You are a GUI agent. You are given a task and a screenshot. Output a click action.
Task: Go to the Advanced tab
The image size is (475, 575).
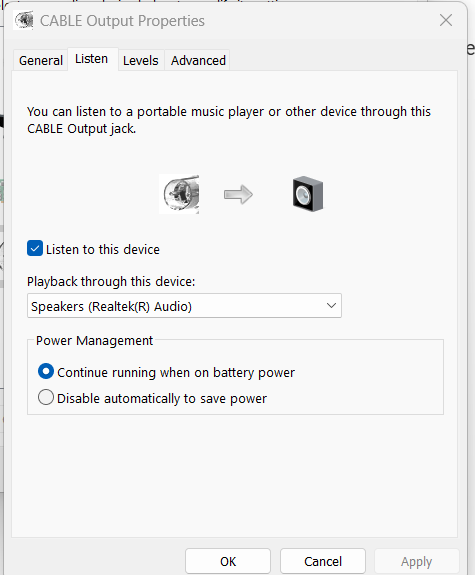click(x=198, y=61)
